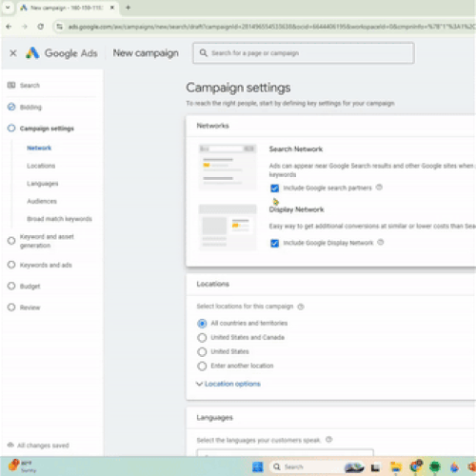Open the tab search dropdown arrow
Image resolution: width=476 pixels, height=476 pixels.
coord(8,8)
